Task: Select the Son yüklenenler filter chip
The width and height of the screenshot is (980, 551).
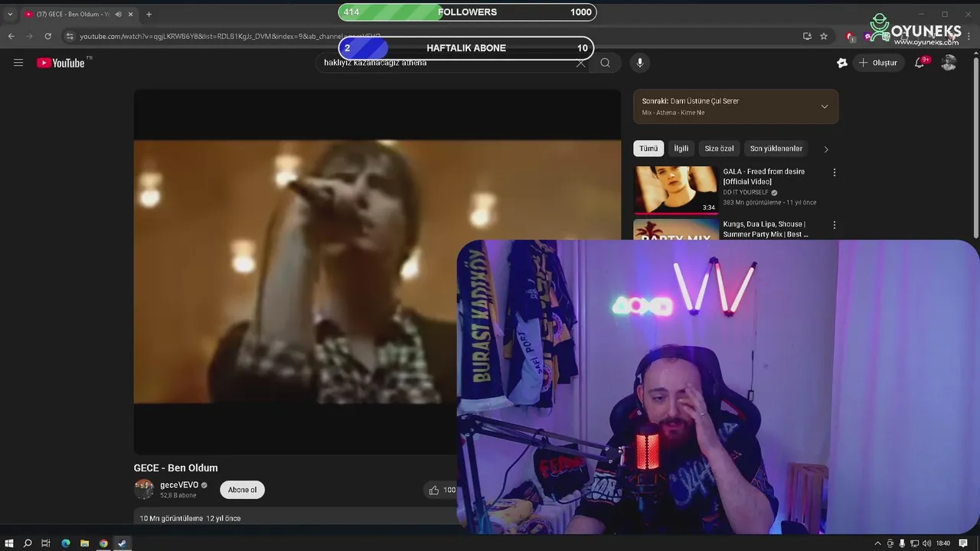Action: 776,148
